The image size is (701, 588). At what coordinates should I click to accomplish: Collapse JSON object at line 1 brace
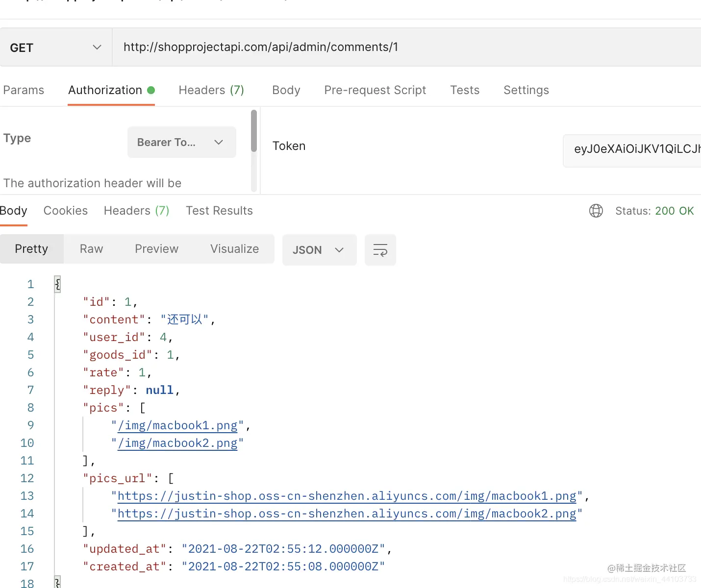pyautogui.click(x=57, y=284)
